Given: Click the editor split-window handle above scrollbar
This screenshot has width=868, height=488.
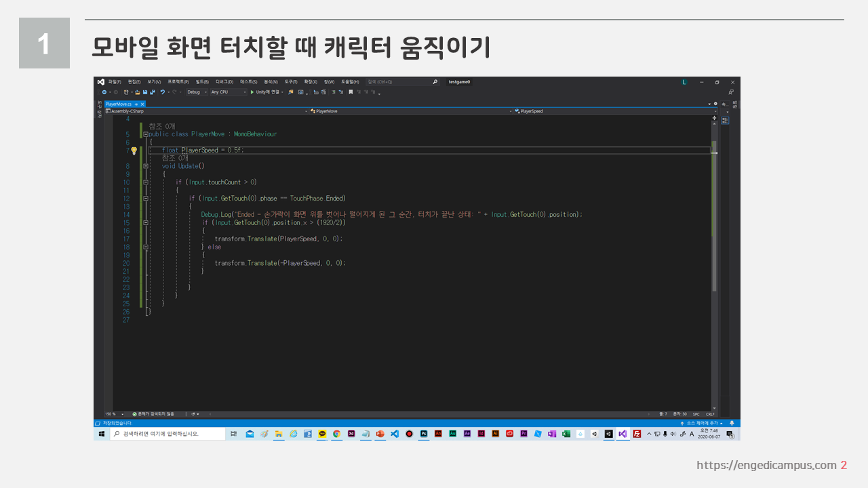Looking at the screenshot, I should pos(714,118).
